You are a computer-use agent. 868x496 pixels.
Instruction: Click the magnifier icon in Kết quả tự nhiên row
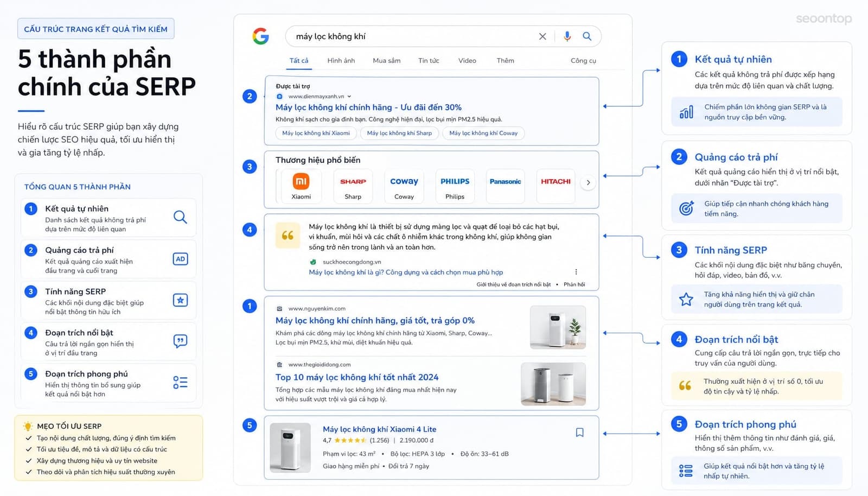(180, 218)
